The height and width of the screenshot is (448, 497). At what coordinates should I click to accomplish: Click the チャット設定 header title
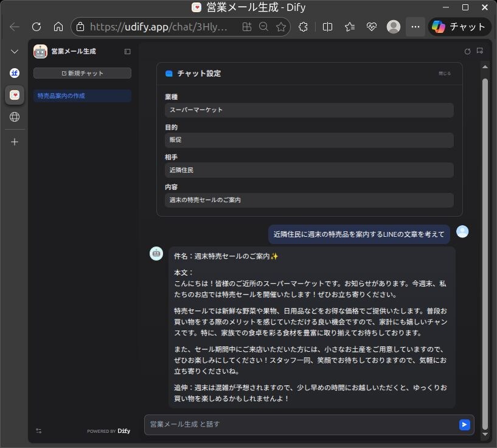click(199, 74)
